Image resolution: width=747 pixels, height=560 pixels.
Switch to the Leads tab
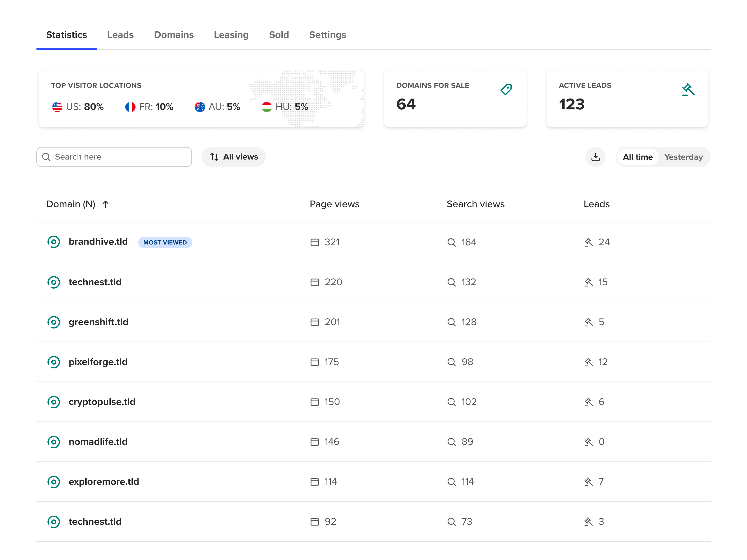[120, 35]
